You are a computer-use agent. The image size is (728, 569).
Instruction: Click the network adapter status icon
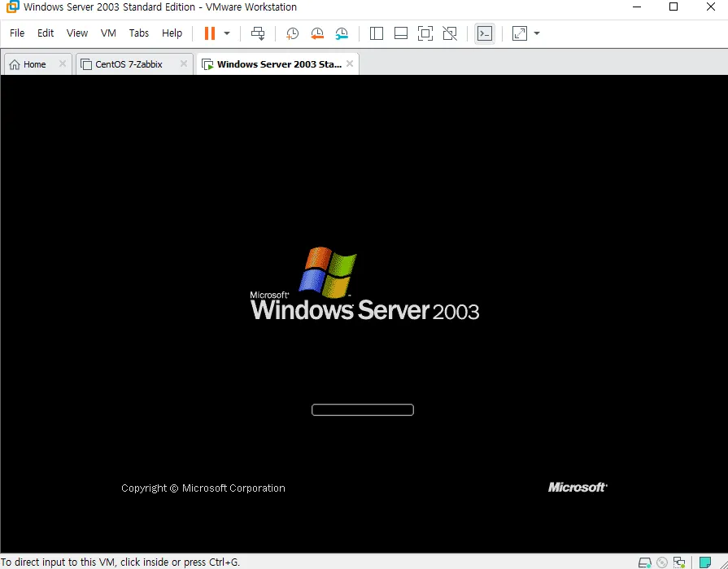coord(679,562)
